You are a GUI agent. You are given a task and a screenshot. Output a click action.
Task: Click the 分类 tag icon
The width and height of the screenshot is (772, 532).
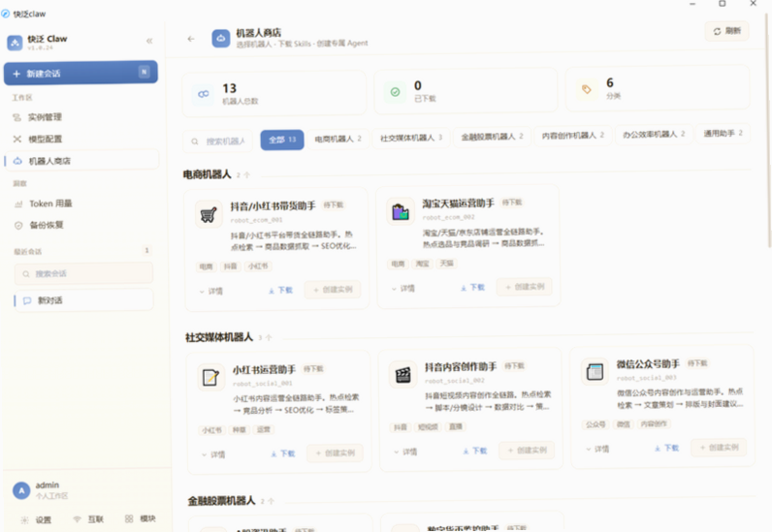(587, 89)
